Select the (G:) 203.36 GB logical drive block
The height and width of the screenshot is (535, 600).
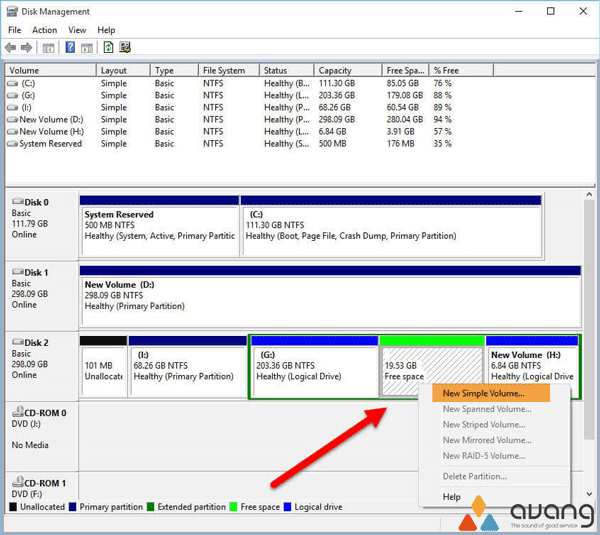pyautogui.click(x=313, y=370)
